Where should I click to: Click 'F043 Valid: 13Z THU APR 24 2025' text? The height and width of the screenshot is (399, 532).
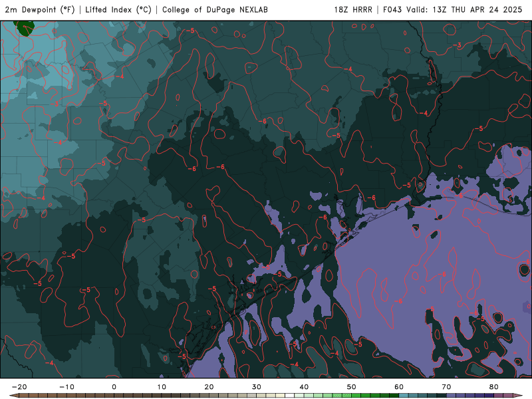[453, 9]
